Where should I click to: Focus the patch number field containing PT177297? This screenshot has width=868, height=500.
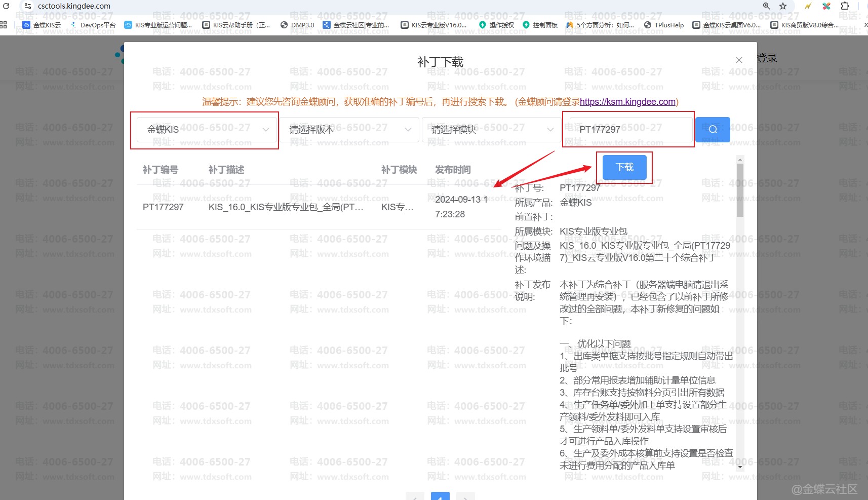click(630, 130)
